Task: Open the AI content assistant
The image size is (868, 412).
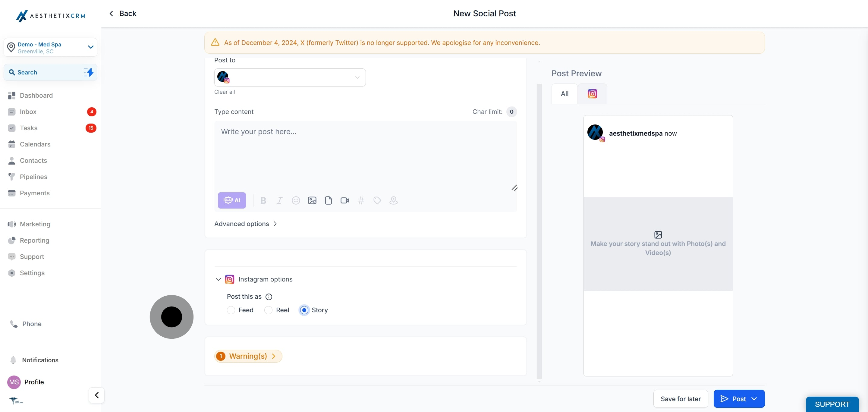Action: [231, 200]
